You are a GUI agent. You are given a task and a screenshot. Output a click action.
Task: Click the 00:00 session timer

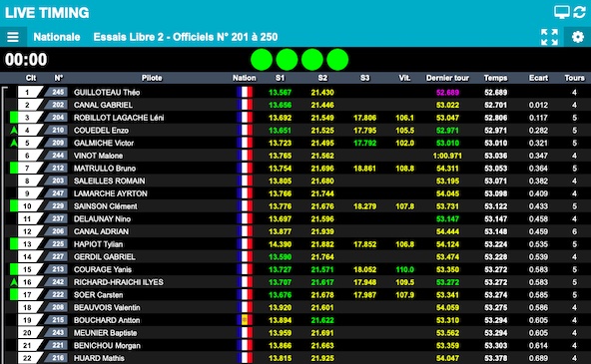click(x=26, y=60)
